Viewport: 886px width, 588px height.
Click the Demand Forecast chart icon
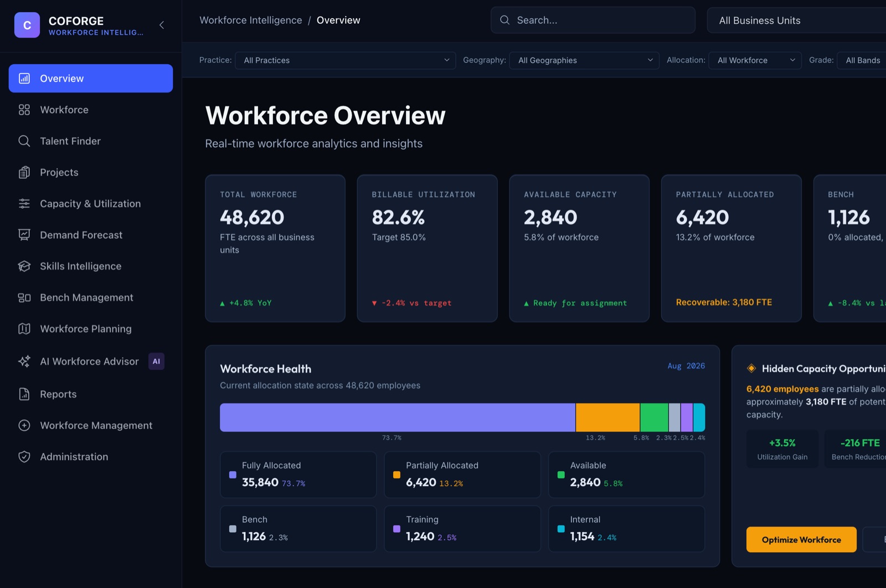click(x=24, y=235)
